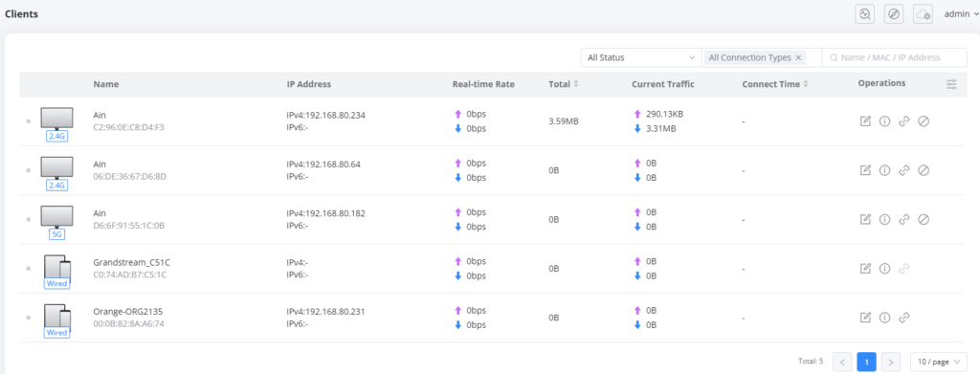Click the Wired device thumbnail of Orange-ORG2135
Image resolution: width=980 pixels, height=374 pixels.
coord(56,321)
